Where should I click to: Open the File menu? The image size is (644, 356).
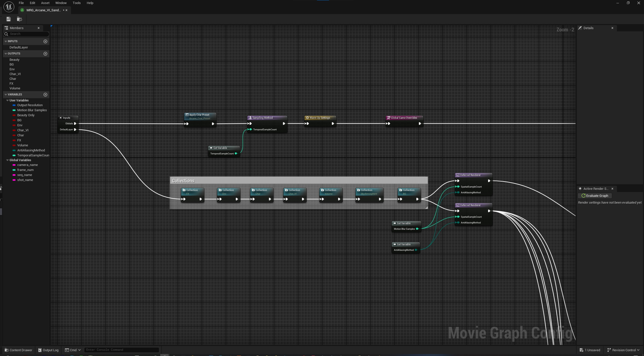point(21,3)
